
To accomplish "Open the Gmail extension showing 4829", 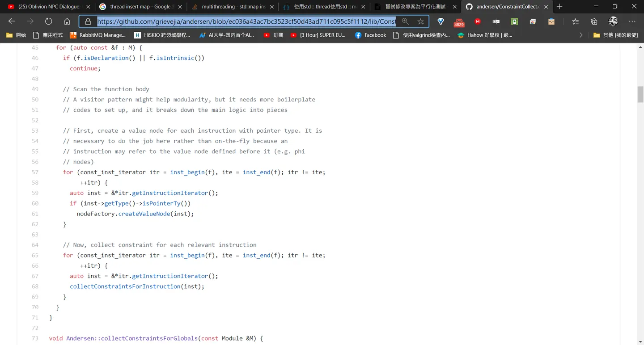I will click(x=459, y=22).
